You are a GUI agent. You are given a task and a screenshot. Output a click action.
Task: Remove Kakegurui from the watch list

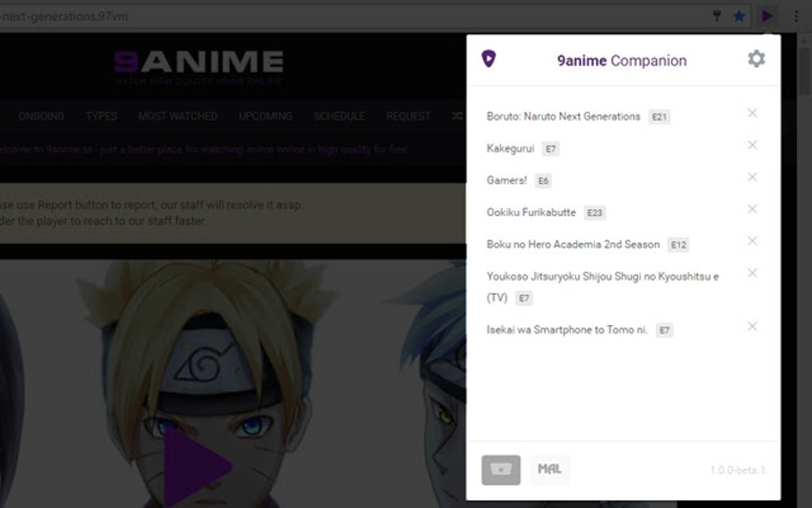pos(752,145)
